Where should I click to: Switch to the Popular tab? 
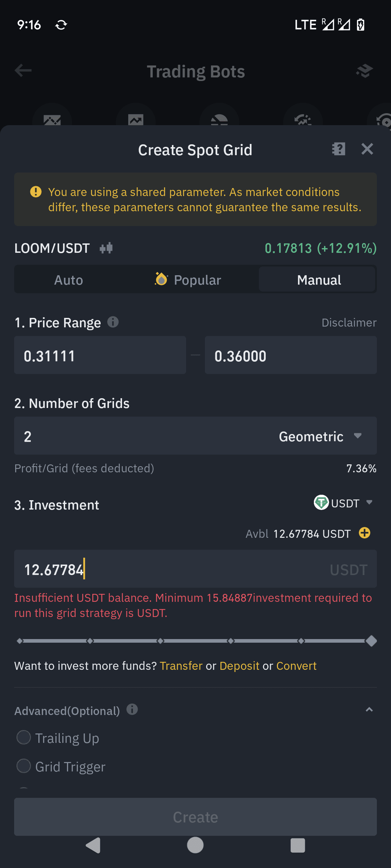tap(188, 280)
